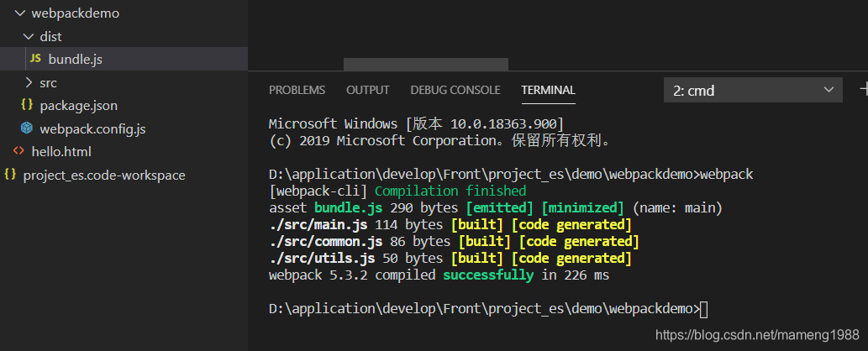This screenshot has width=868, height=351.
Task: Click the terminal prompt cursor
Action: click(703, 310)
